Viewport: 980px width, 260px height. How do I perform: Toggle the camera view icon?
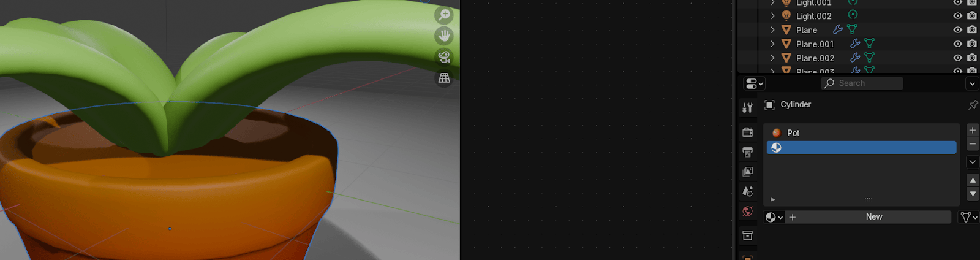(444, 57)
